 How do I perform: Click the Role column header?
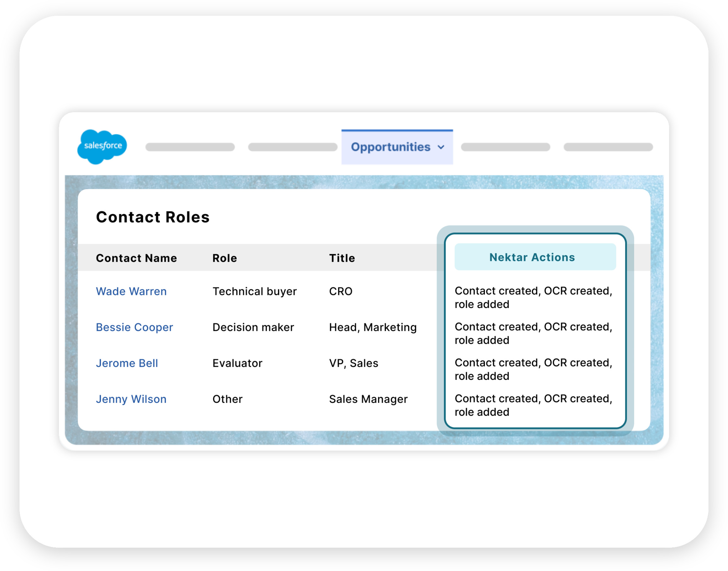(225, 258)
